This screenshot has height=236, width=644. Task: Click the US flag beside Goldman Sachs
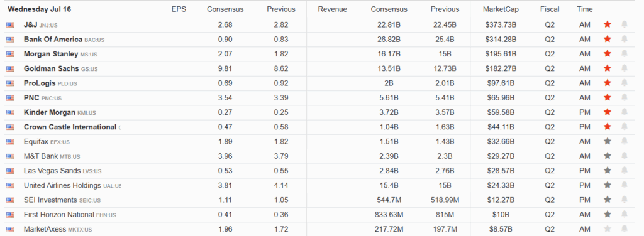pyautogui.click(x=10, y=69)
